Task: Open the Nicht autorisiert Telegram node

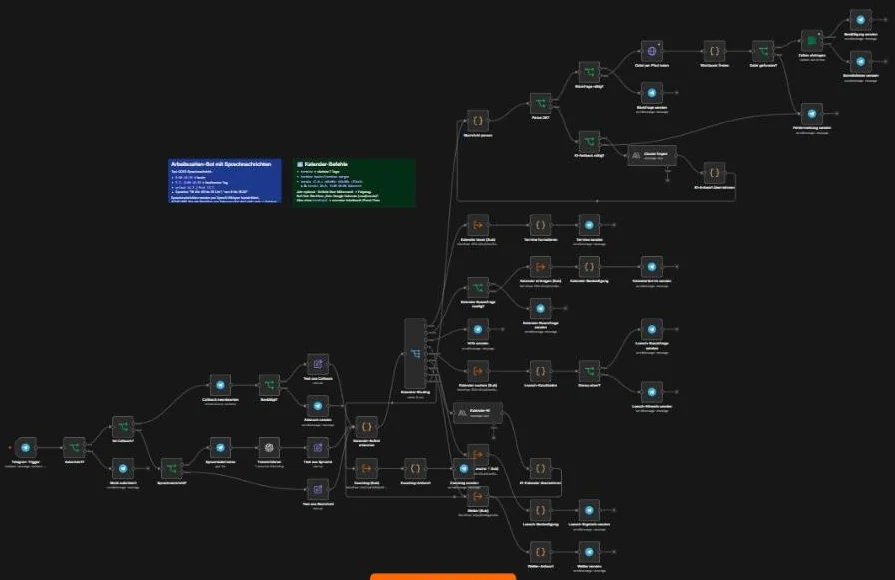Action: [123, 468]
